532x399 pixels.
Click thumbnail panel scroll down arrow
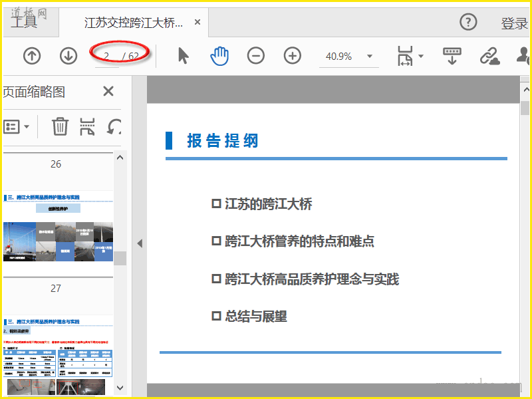click(120, 388)
